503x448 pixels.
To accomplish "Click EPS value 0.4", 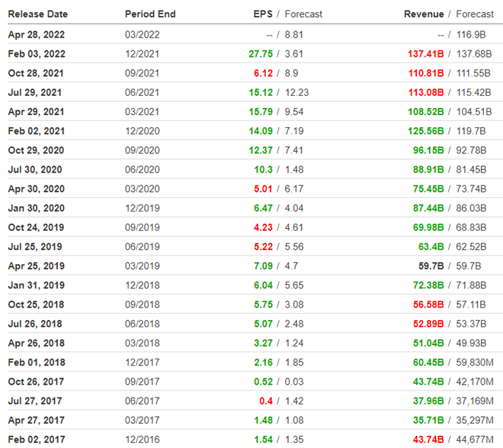I will 266,401.
